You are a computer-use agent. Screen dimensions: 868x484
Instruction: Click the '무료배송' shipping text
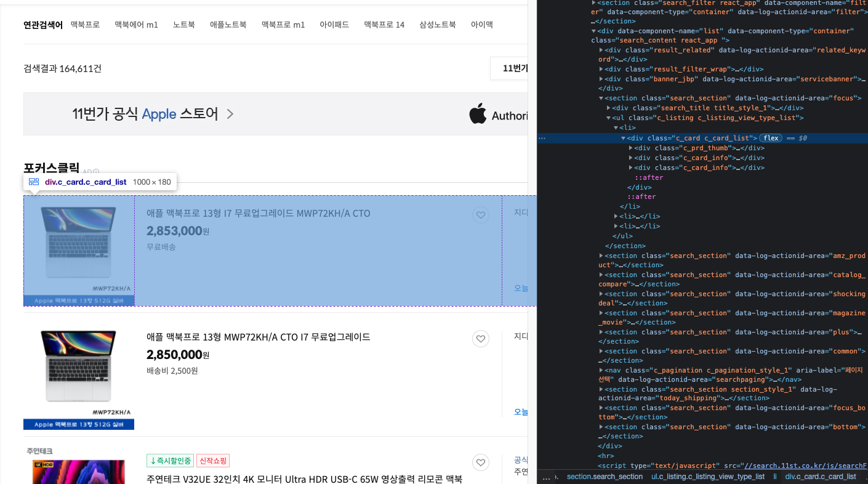click(x=161, y=247)
